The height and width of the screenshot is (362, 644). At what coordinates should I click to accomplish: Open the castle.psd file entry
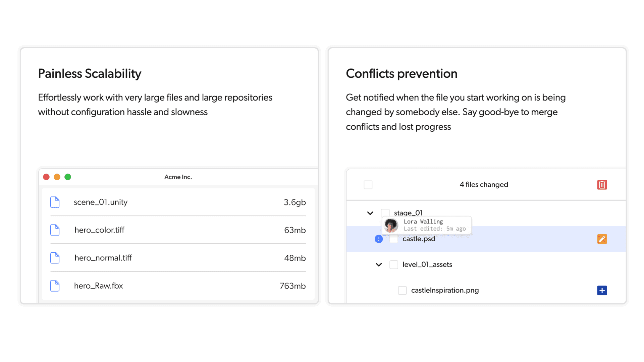click(419, 239)
